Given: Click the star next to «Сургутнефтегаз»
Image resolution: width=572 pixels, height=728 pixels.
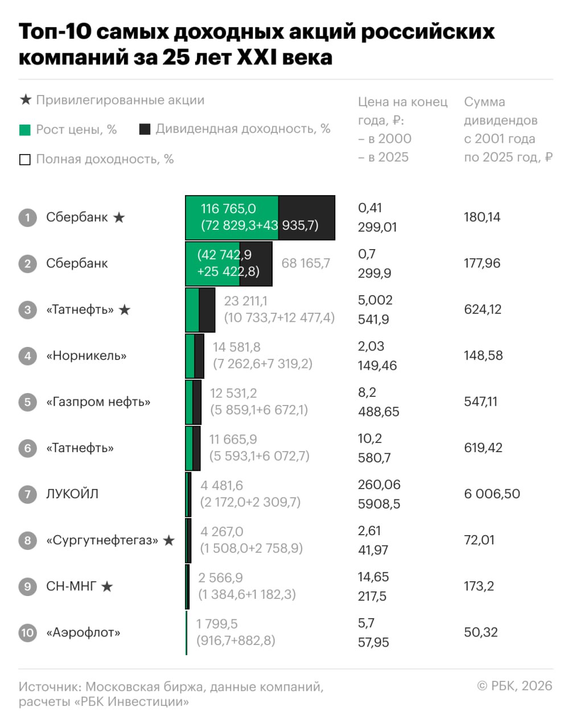Looking at the screenshot, I should pos(168,540).
